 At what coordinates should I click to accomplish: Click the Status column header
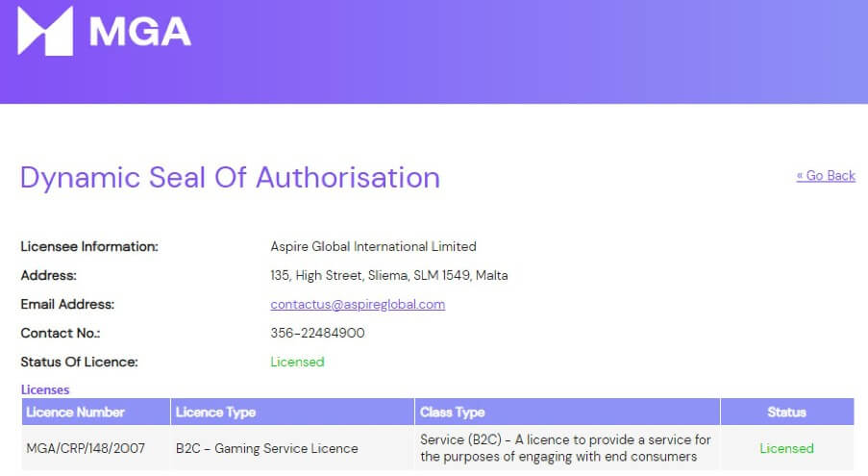pyautogui.click(x=786, y=412)
